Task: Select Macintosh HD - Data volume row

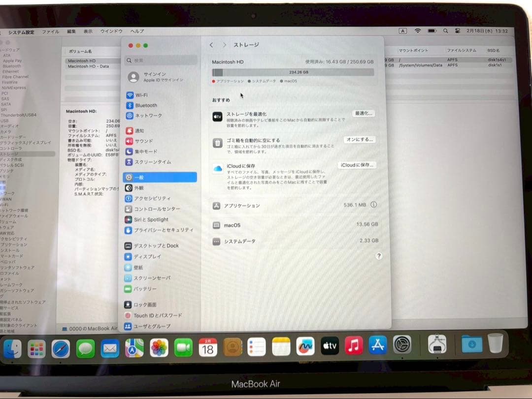Action: (92, 66)
